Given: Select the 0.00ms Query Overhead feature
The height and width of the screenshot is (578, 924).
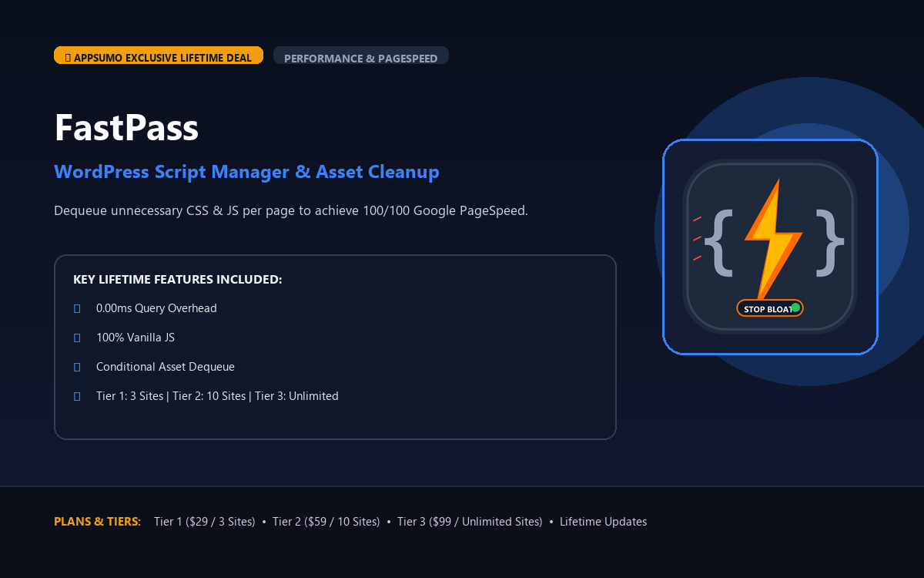Looking at the screenshot, I should pyautogui.click(x=156, y=308).
